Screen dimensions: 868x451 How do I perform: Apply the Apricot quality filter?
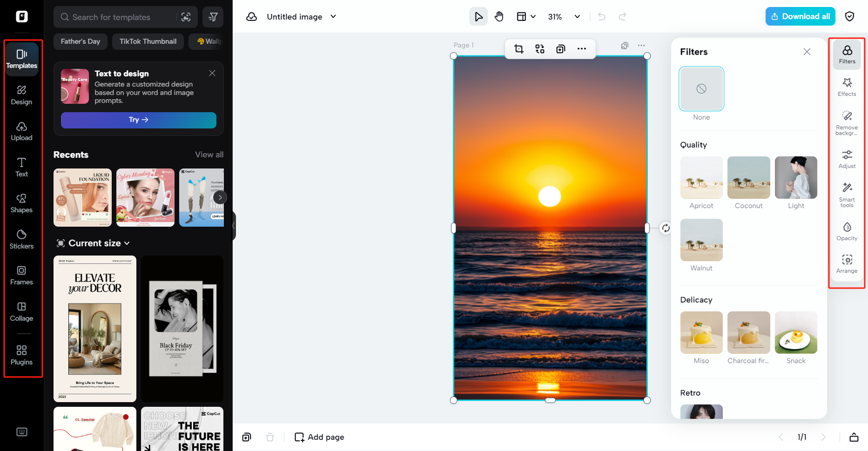701,178
